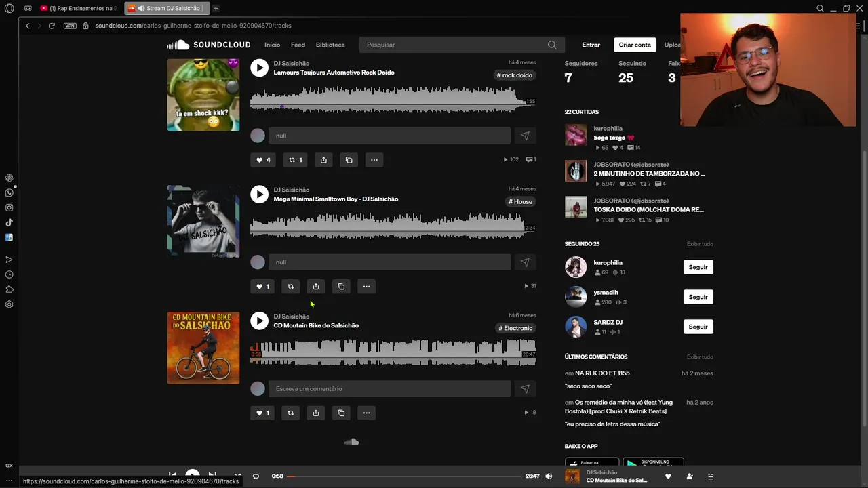Switch to the Rap Ensinamentos YouTube tab
Screen dimensions: 868x488
click(x=79, y=8)
